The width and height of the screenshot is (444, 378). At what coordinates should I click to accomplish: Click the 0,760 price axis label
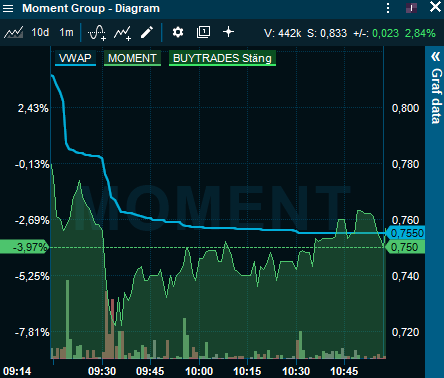405,220
